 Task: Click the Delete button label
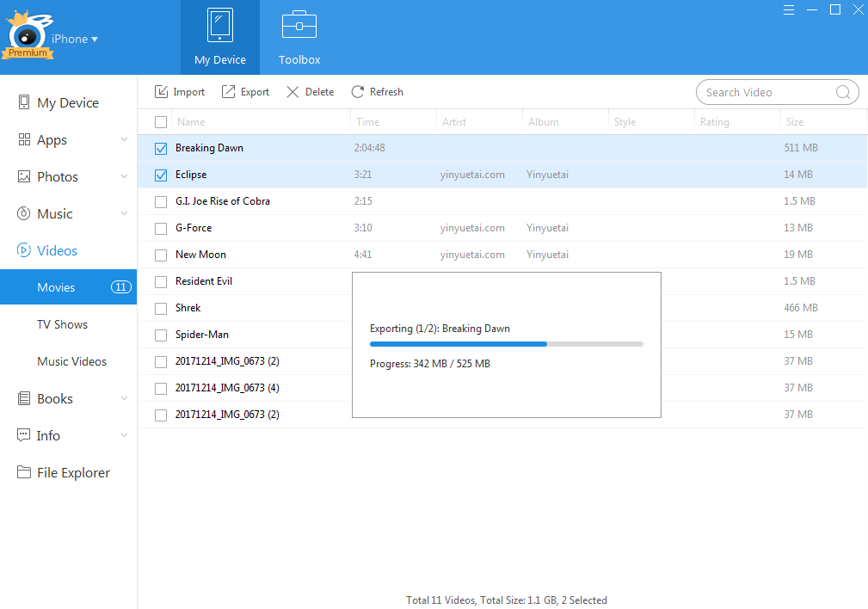tap(319, 92)
